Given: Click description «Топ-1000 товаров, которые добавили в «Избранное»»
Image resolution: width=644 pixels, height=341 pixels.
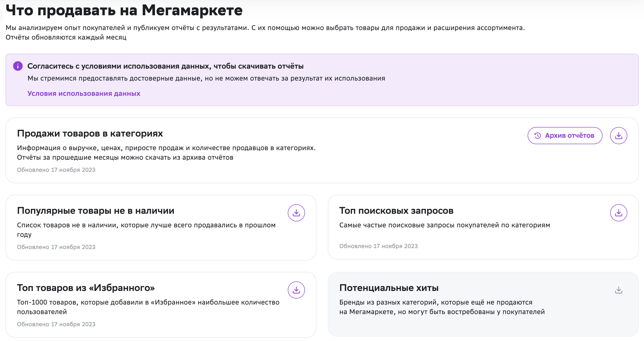Looking at the screenshot, I should tap(148, 307).
